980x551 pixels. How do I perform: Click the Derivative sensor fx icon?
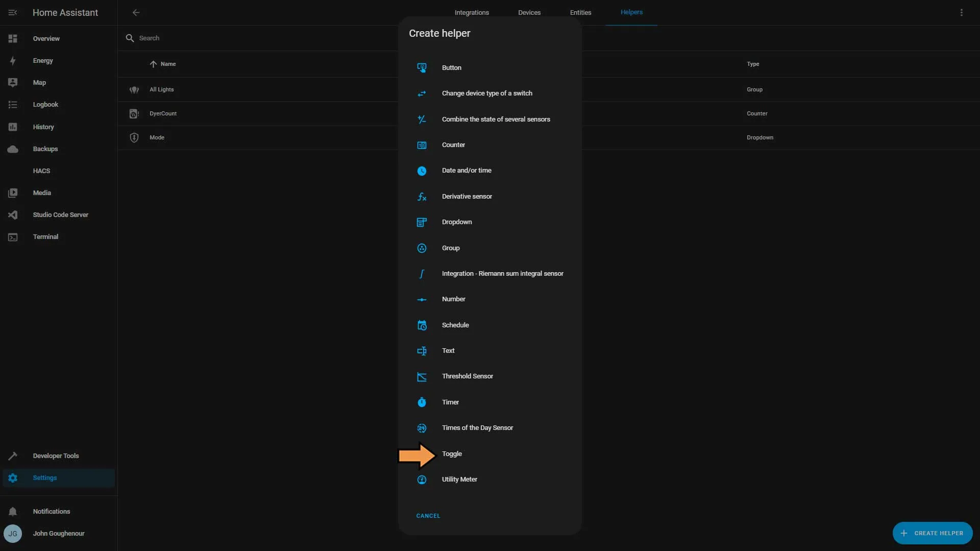422,197
